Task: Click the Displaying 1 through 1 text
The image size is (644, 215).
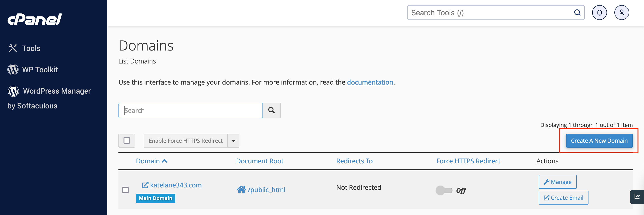Action: [586, 125]
